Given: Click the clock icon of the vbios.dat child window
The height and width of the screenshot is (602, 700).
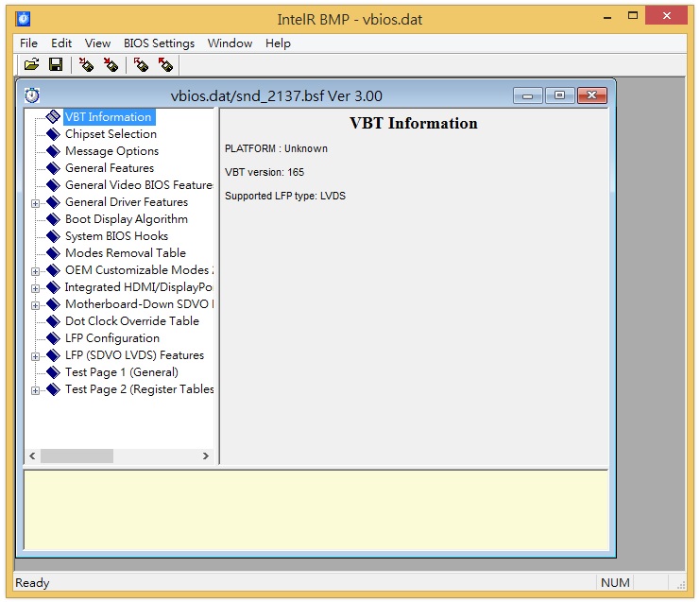Looking at the screenshot, I should pos(32,95).
